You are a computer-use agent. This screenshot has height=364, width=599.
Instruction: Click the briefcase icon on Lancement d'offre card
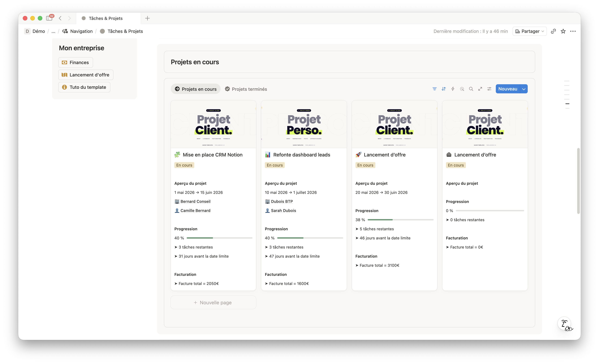tap(449, 155)
